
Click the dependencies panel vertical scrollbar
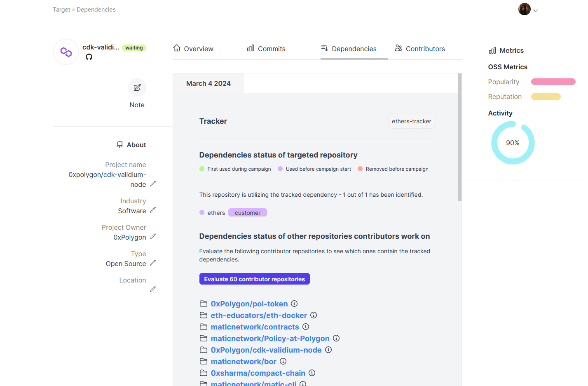[x=460, y=137]
